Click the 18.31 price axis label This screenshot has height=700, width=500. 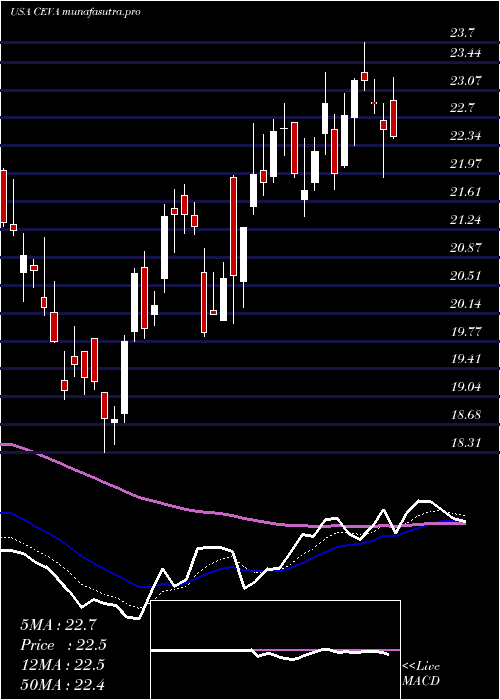point(466,443)
